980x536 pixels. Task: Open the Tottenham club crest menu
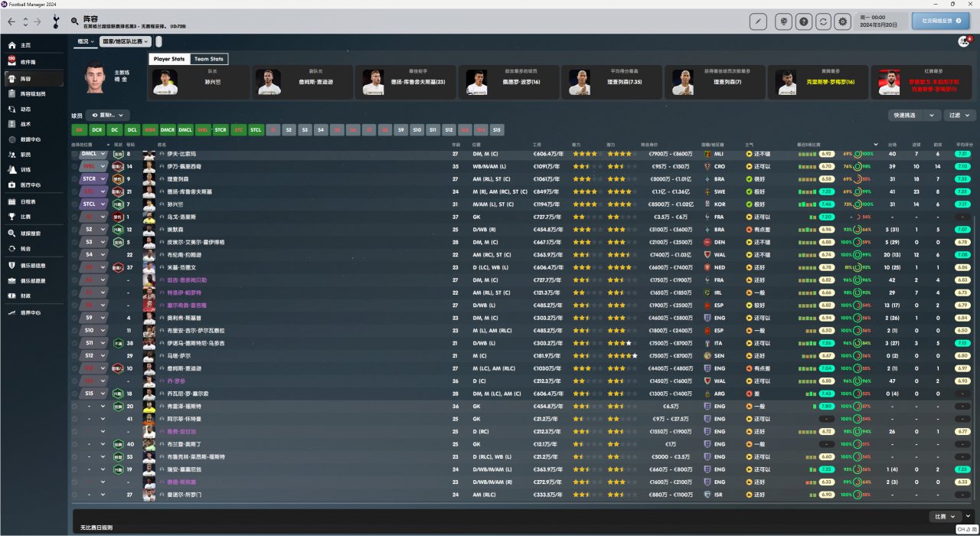[x=55, y=21]
